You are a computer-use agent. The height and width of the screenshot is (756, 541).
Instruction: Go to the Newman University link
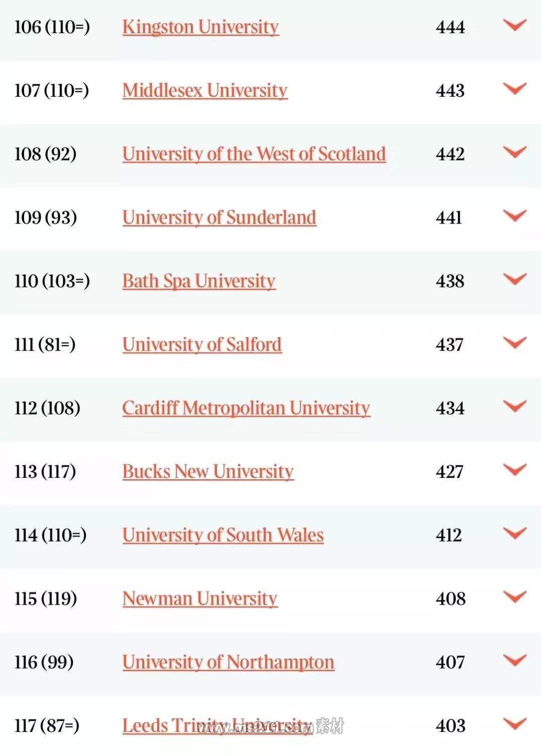point(200,599)
